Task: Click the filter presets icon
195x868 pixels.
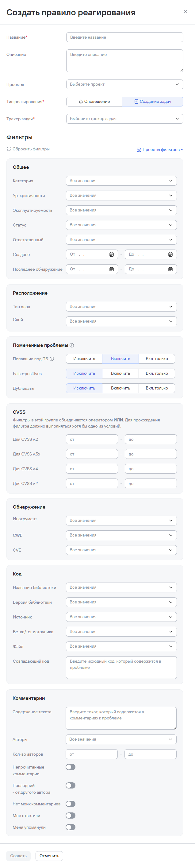Action: [139, 149]
